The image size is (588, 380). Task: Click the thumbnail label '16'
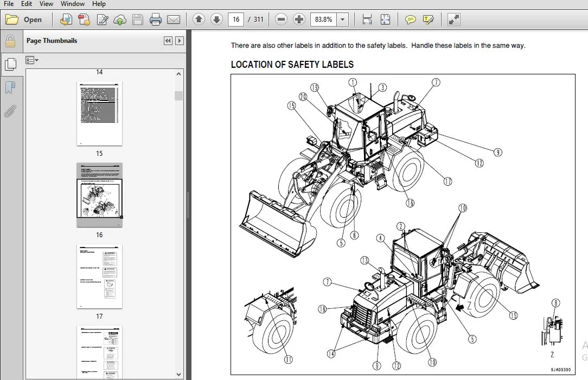click(99, 235)
